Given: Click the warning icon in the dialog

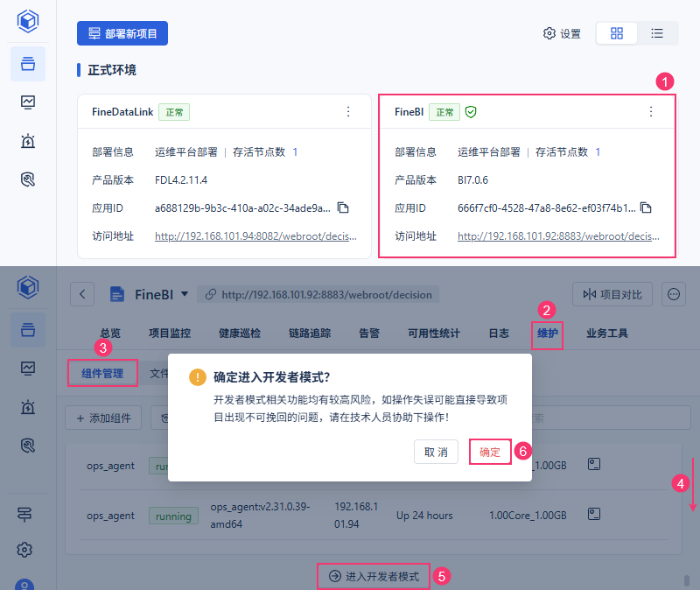Looking at the screenshot, I should [x=198, y=377].
